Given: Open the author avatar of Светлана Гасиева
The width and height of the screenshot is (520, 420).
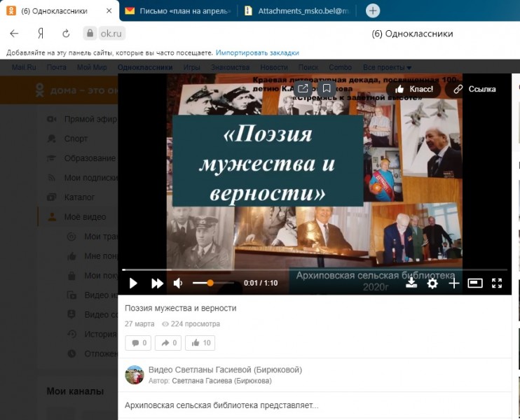Looking at the screenshot, I should pos(135,375).
